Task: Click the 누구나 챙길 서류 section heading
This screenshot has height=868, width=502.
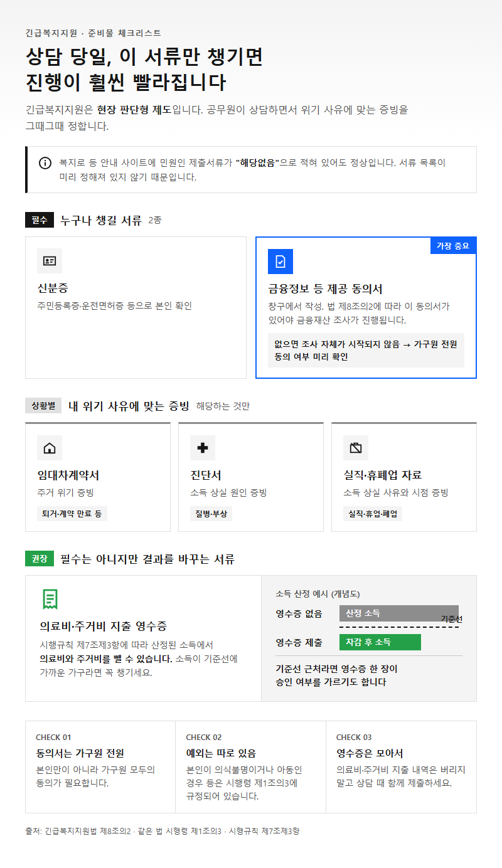Action: tap(101, 220)
